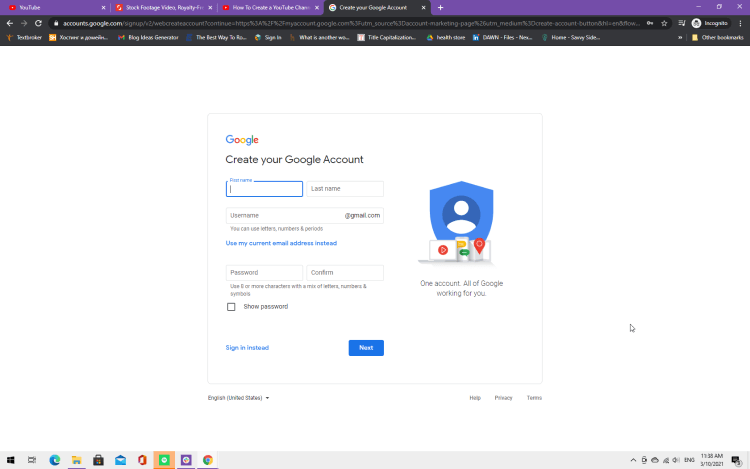Click the padlock site info icon
The width and height of the screenshot is (750, 469).
(56, 23)
